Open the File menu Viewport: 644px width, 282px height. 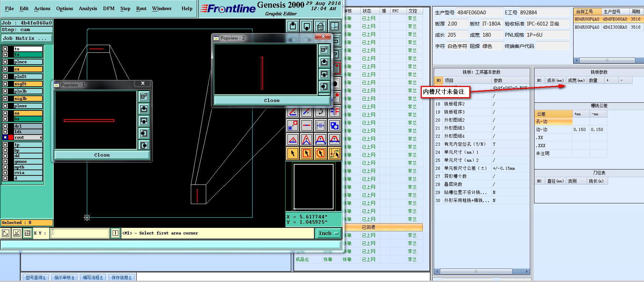click(x=9, y=8)
